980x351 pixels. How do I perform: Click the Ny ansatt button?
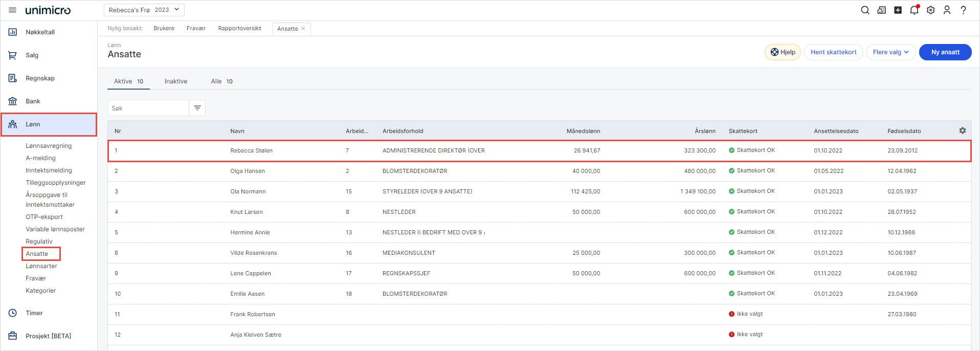click(x=945, y=52)
